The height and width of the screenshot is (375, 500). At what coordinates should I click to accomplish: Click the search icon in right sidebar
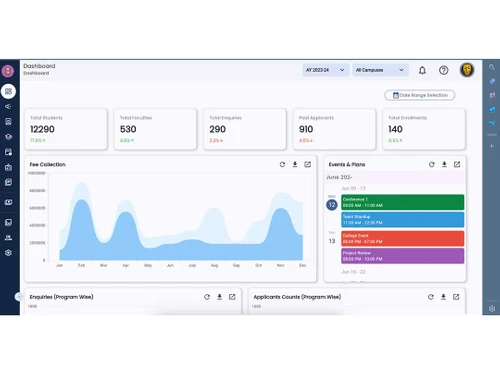492,67
